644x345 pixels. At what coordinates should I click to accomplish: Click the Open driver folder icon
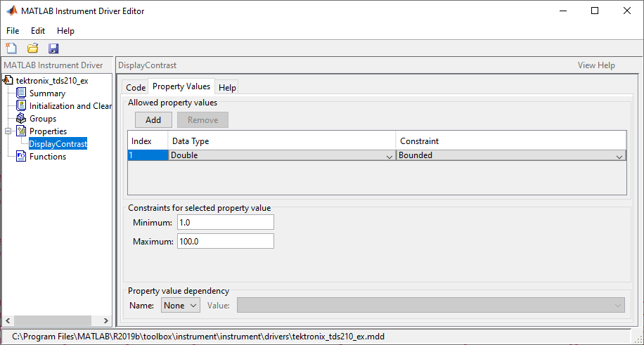32,48
